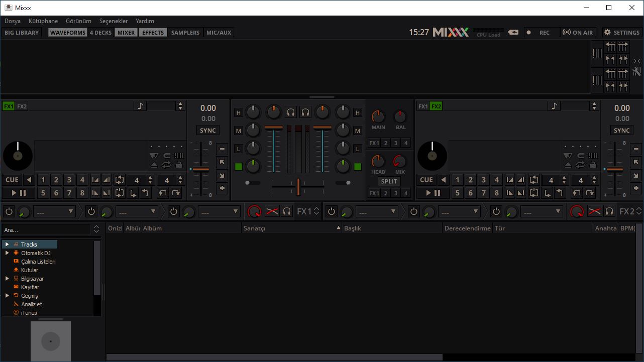Toggle left deck keylock padlock icon
The width and height of the screenshot is (644, 362).
[178, 165]
